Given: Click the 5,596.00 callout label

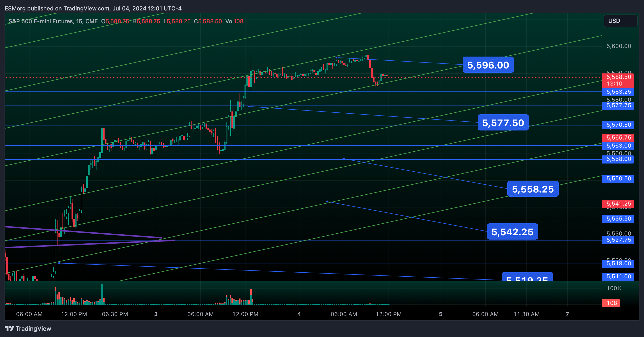Looking at the screenshot, I should [x=488, y=65].
